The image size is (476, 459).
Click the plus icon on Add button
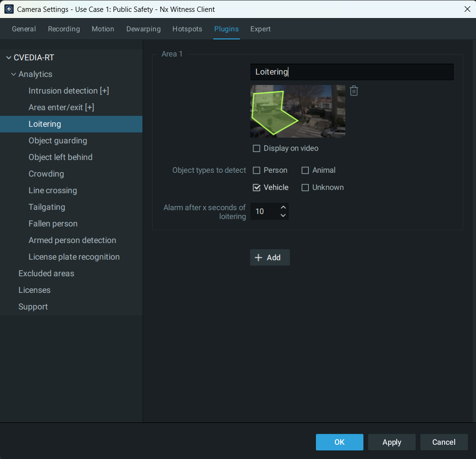pyautogui.click(x=258, y=258)
